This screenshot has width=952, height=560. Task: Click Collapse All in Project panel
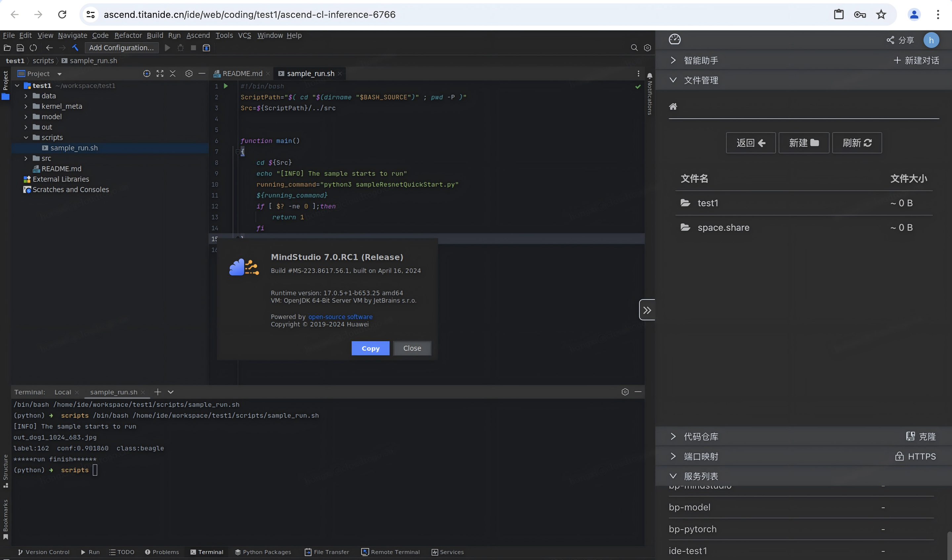click(x=173, y=74)
